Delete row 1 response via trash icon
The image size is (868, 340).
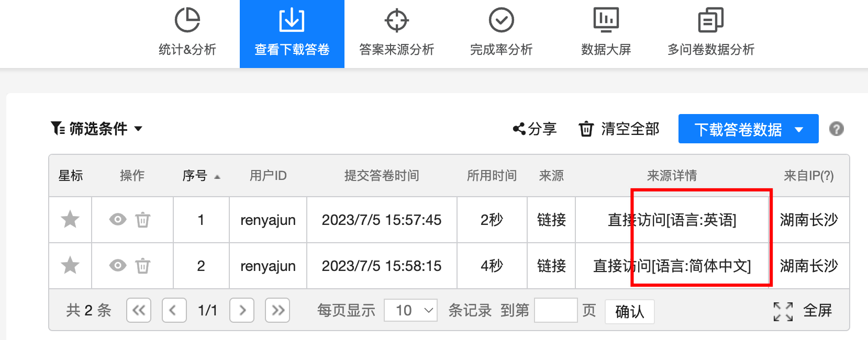click(143, 220)
